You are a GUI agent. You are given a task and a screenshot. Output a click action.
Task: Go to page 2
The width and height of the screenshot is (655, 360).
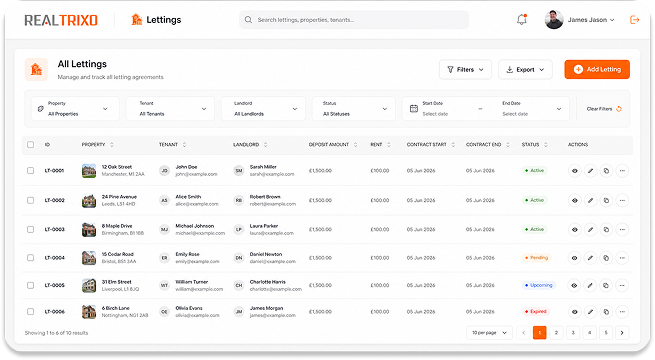point(556,333)
